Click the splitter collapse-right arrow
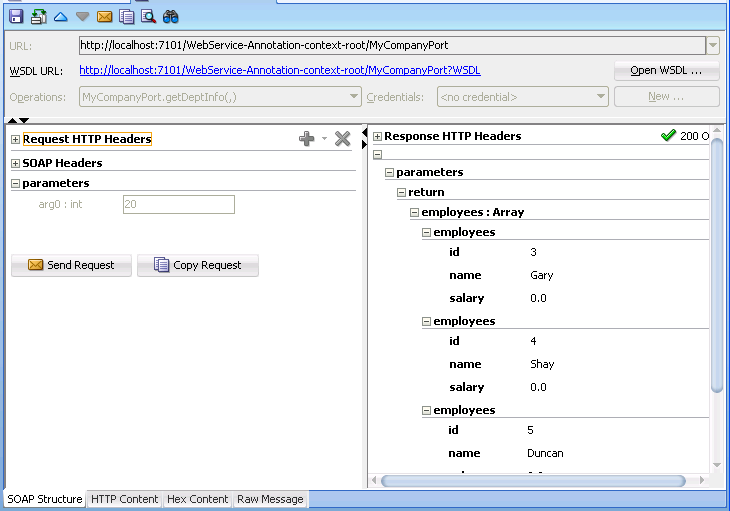This screenshot has width=730, height=511. pyautogui.click(x=364, y=145)
